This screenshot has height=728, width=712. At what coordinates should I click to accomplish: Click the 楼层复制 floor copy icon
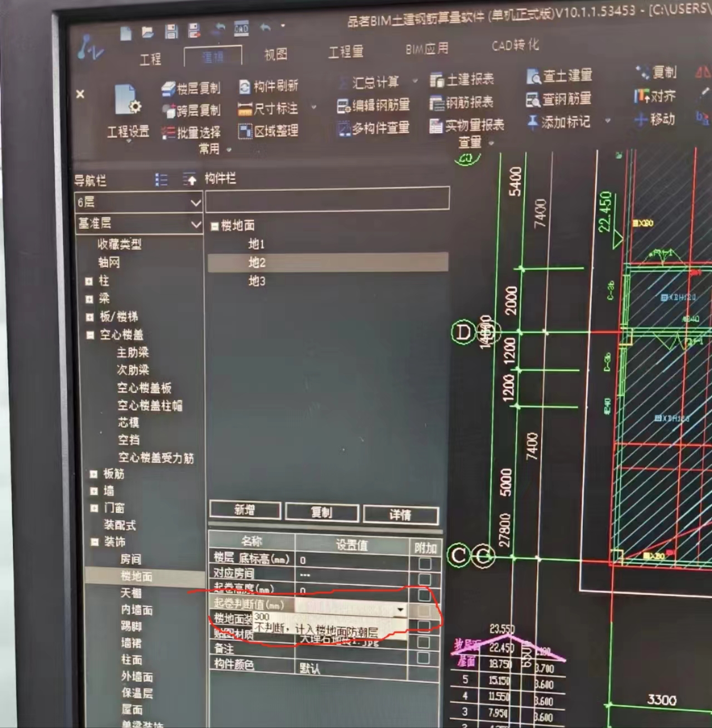(x=169, y=89)
